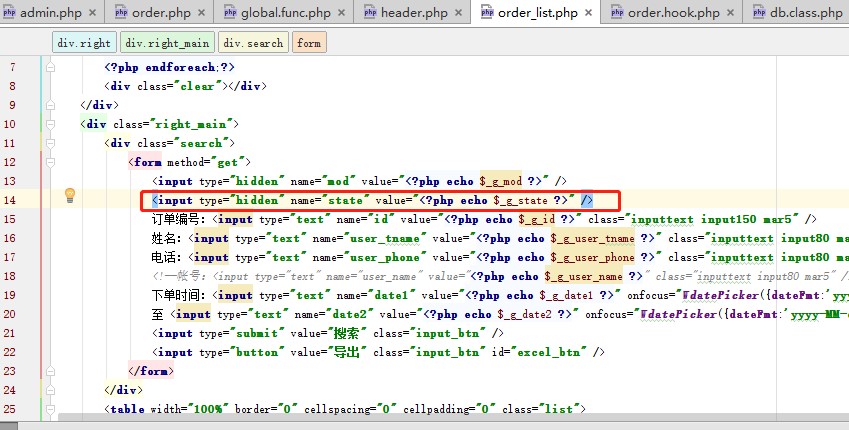Image resolution: width=849 pixels, height=430 pixels.
Task: Click the $_g_user_tname variable on line 16
Action: [592, 238]
